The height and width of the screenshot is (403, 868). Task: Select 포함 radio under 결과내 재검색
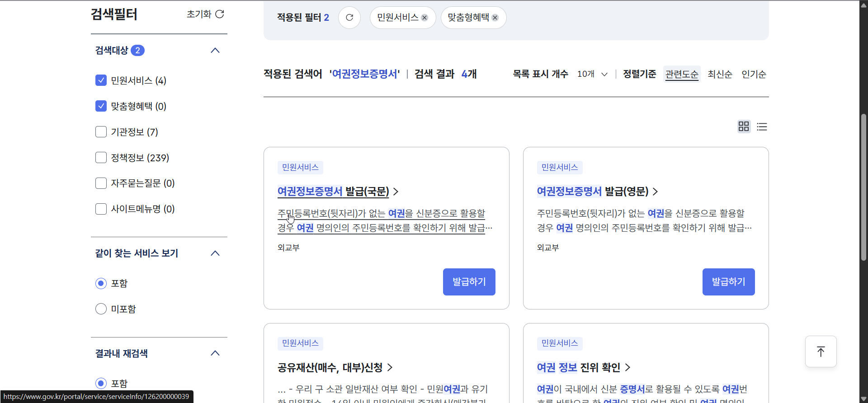click(x=101, y=384)
